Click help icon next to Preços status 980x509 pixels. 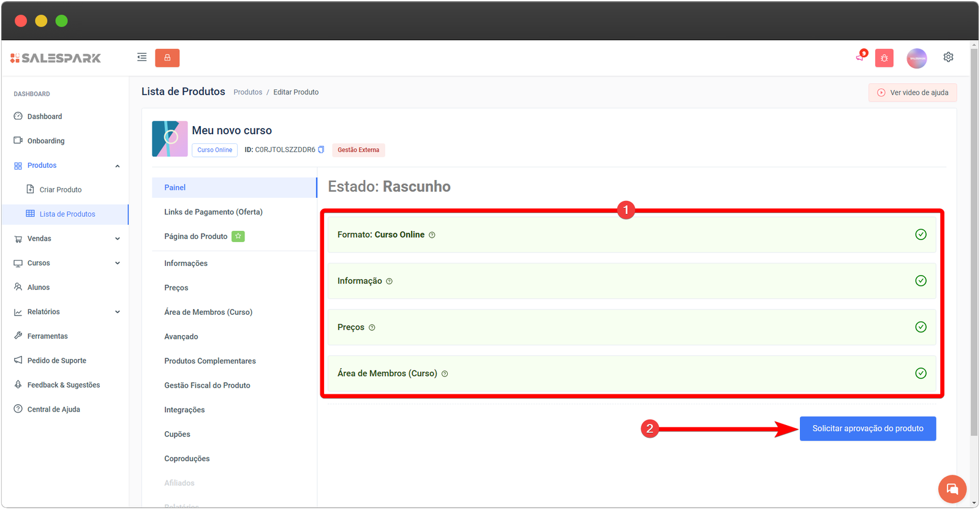coord(372,328)
